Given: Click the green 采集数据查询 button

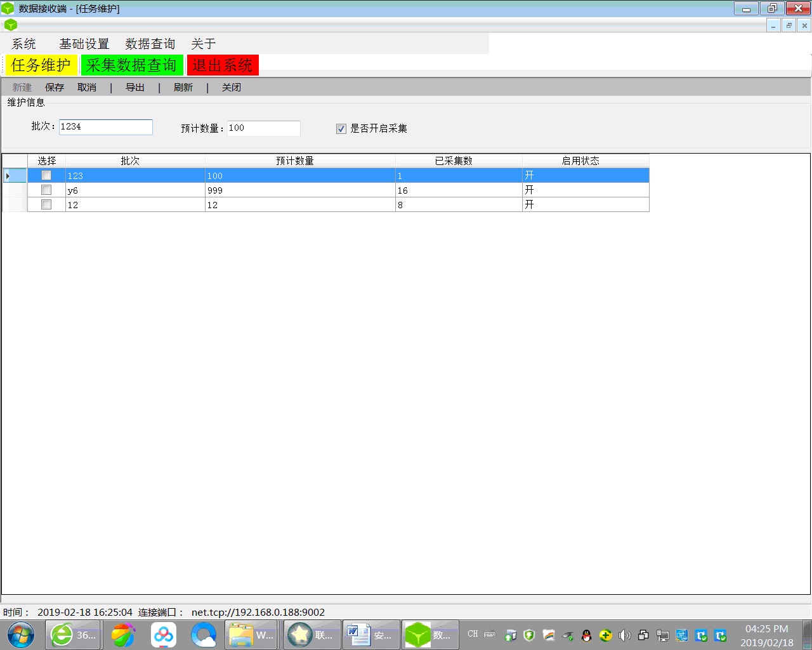Looking at the screenshot, I should pos(132,65).
